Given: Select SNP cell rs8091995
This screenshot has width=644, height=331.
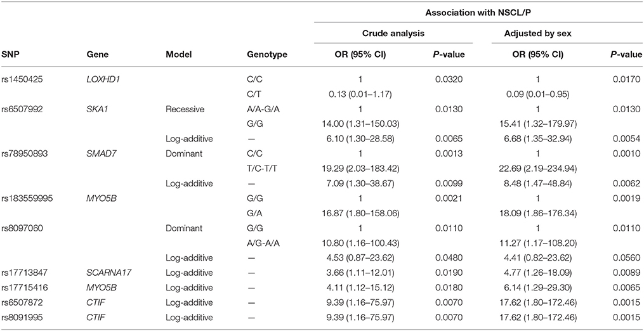Looking at the screenshot, I should click(x=18, y=318).
